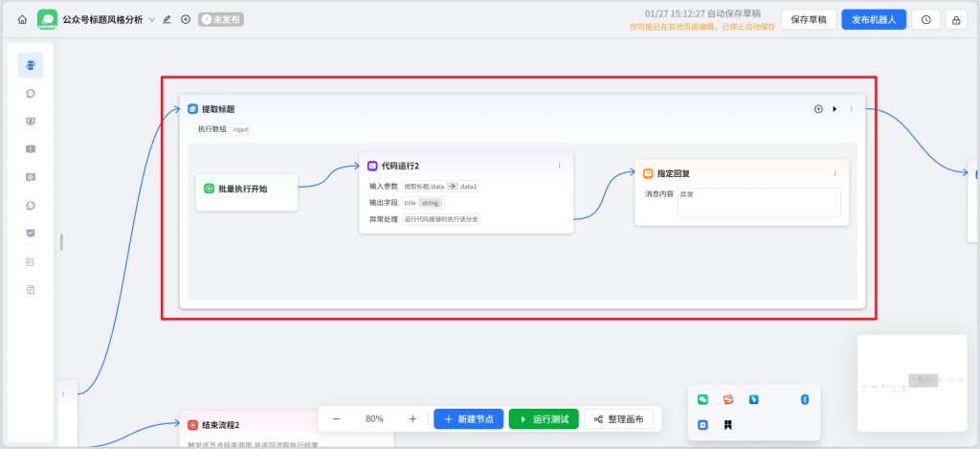Open chat bubble icon above the chart icon
Viewport: 980px width, 449px height.
[x=31, y=206]
